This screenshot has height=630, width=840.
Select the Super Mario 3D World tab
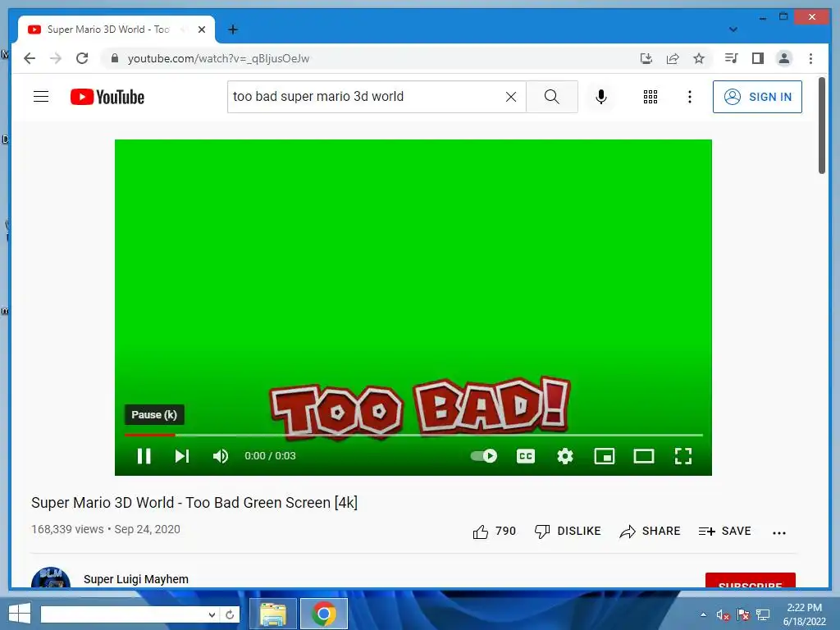tap(108, 30)
